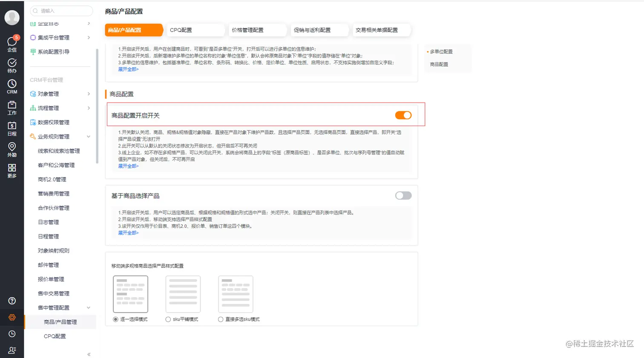Click the sidebar vertical scrollbar
644x358 pixels.
point(97,106)
